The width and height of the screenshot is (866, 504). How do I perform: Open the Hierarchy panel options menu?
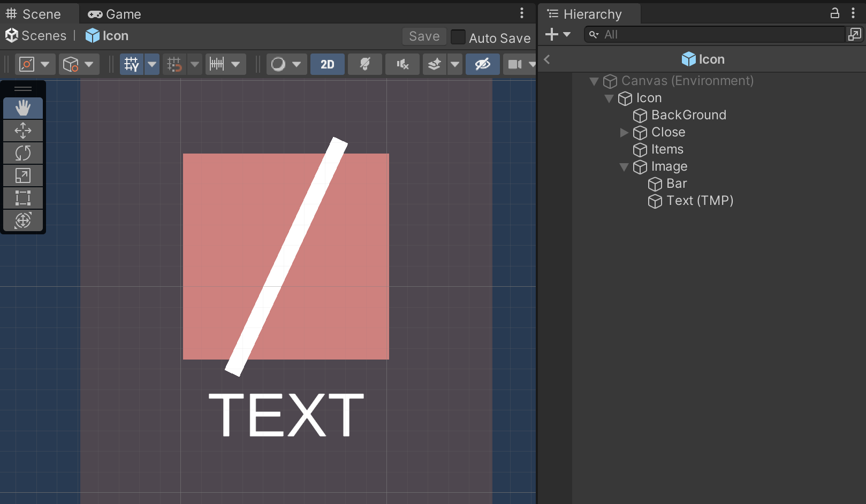pyautogui.click(x=853, y=13)
